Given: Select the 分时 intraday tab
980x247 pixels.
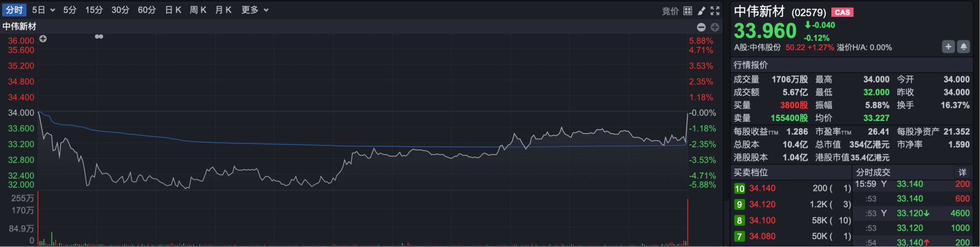Looking at the screenshot, I should [14, 10].
